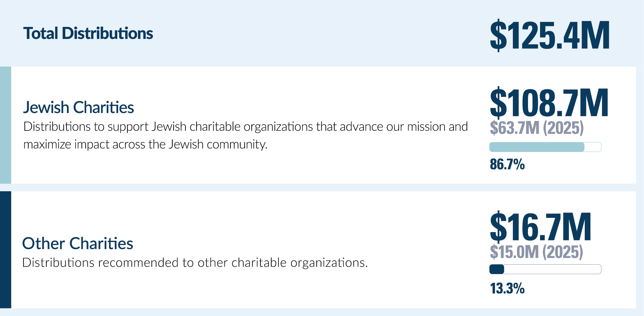Click the light blue Jewish Charities side stripe
The height and width of the screenshot is (316, 644).
pos(5,125)
